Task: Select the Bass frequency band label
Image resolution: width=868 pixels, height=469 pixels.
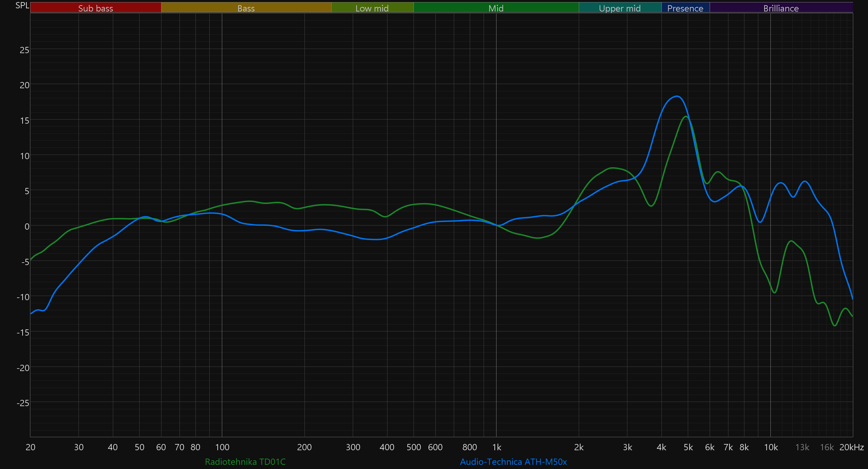Action: click(246, 8)
